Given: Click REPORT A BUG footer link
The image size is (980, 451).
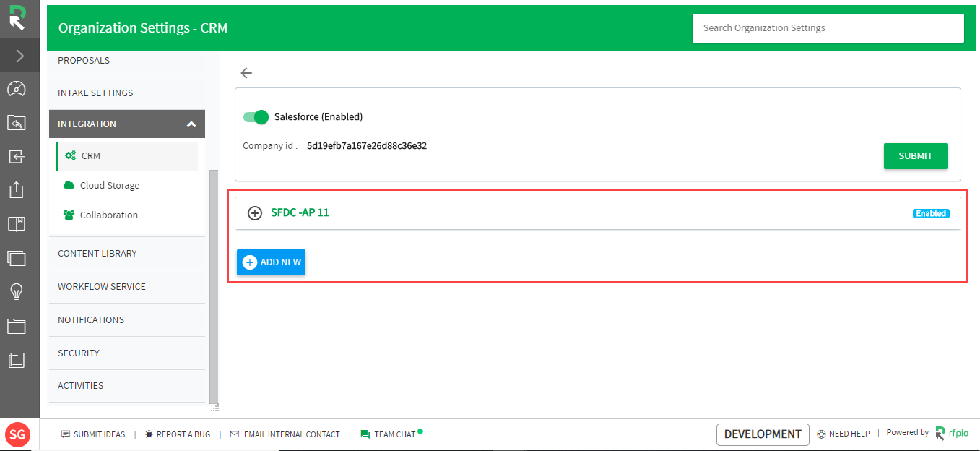Looking at the screenshot, I should (x=177, y=434).
